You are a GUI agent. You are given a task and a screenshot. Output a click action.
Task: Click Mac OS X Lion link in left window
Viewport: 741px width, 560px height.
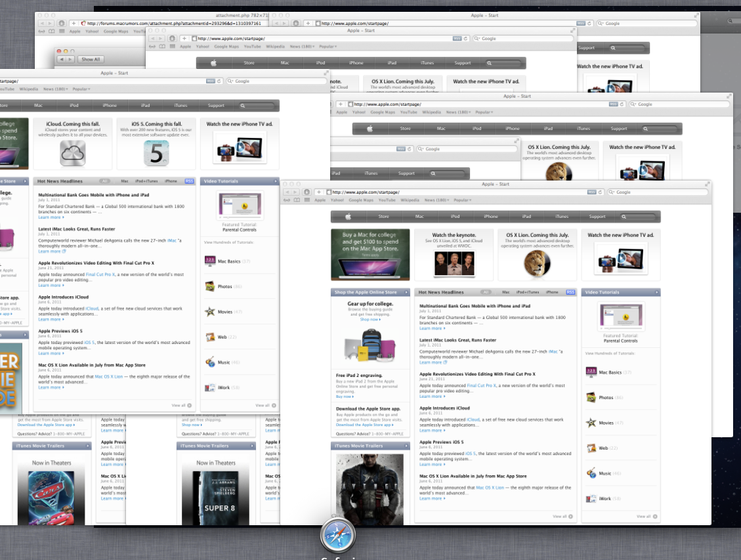click(109, 377)
